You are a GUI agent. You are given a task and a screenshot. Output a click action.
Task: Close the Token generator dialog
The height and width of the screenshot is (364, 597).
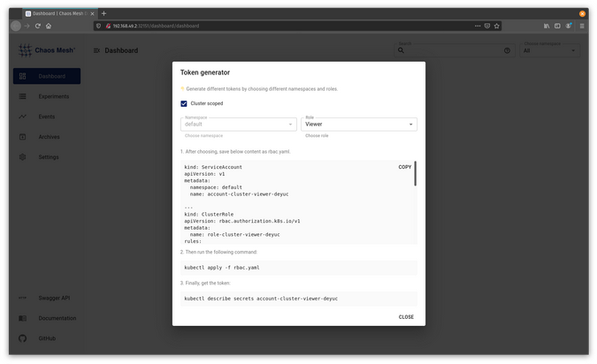pos(406,316)
